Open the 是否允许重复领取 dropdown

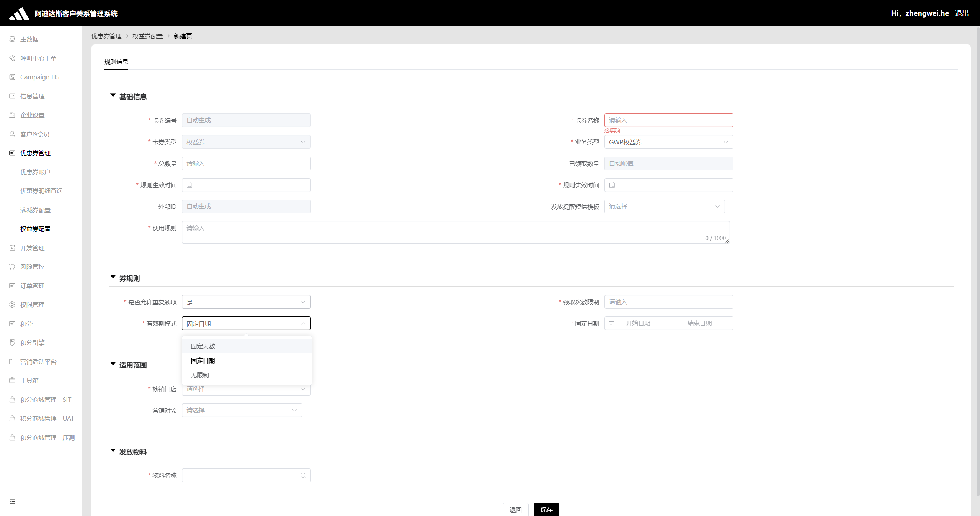[x=246, y=302]
